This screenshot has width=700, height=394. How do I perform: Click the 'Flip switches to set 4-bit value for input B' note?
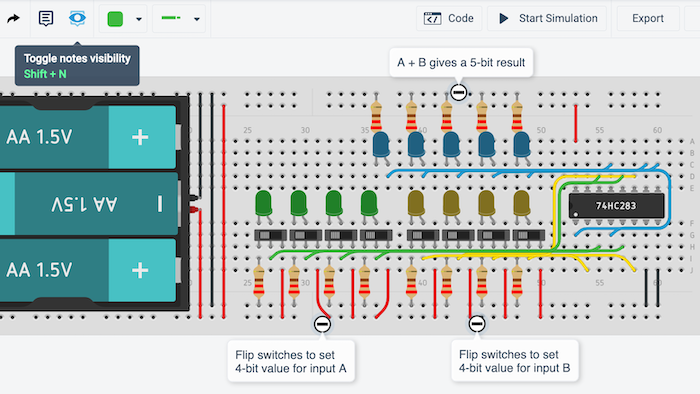(x=515, y=361)
